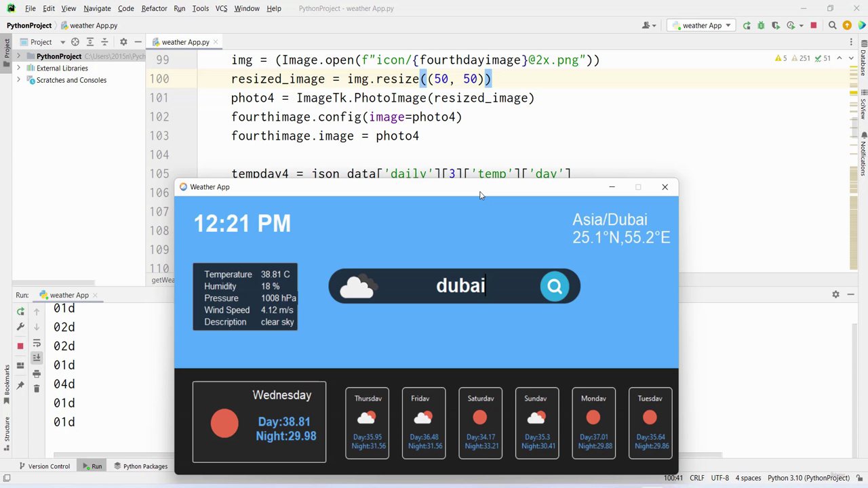Image resolution: width=868 pixels, height=488 pixels.
Task: Open Search Everywhere magnifier icon
Action: tap(832, 26)
